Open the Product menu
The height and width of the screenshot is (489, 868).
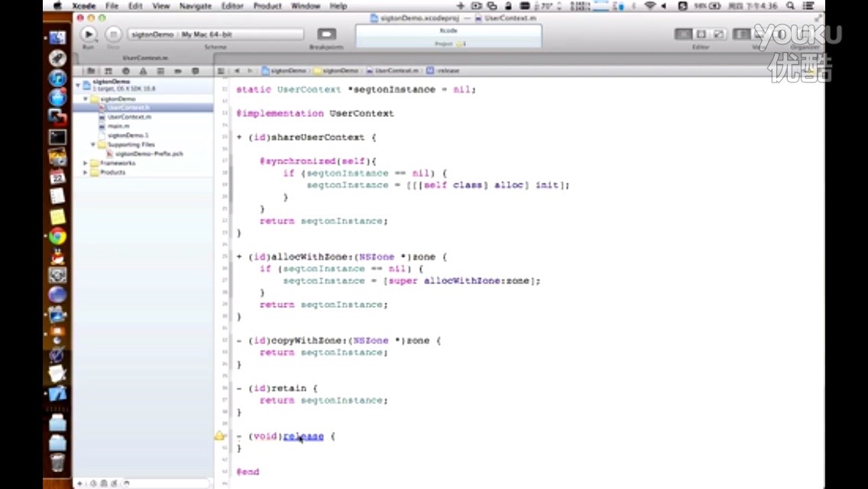267,6
